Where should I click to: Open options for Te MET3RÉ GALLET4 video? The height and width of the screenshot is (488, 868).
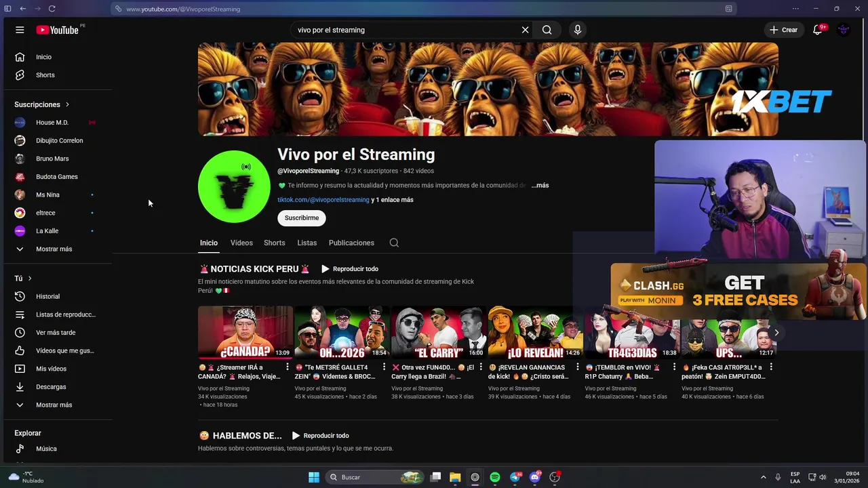[x=384, y=367]
